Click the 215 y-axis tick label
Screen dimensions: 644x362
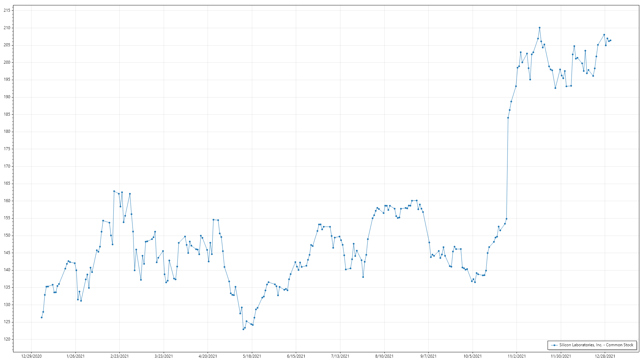[7, 10]
